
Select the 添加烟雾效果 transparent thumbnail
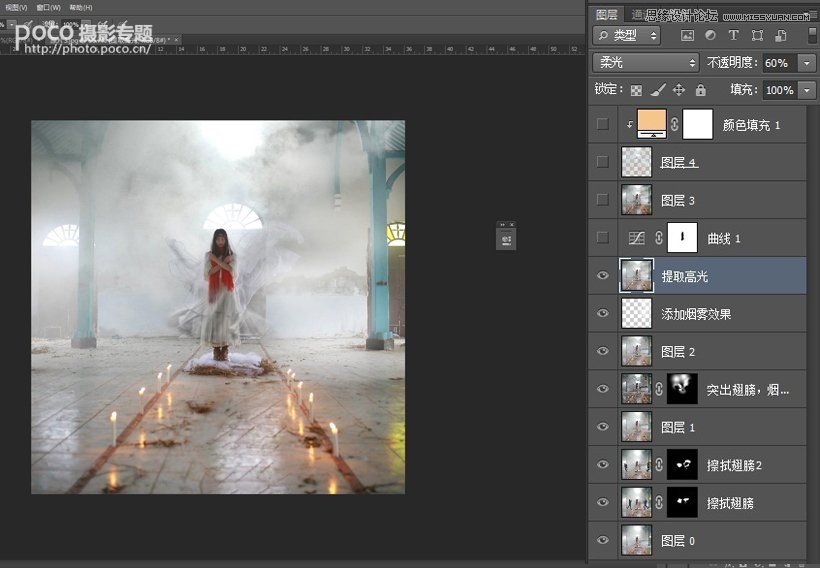(636, 313)
